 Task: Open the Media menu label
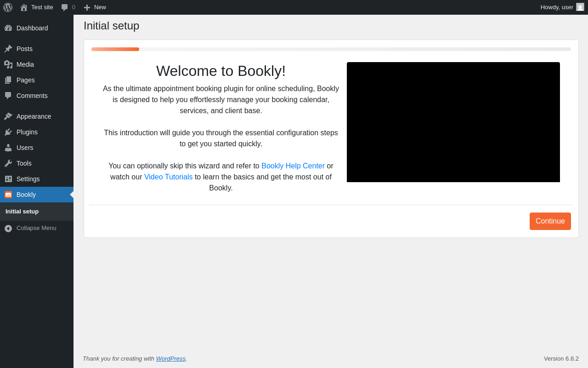pyautogui.click(x=25, y=64)
